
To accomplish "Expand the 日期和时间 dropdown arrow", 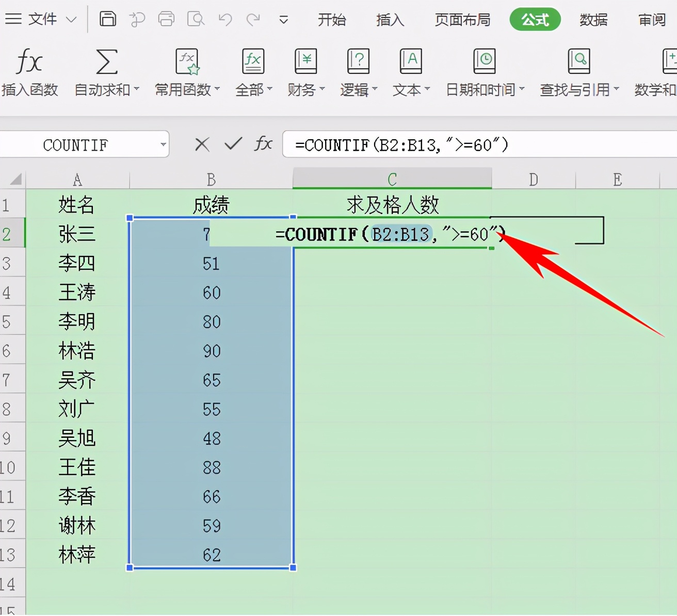I will pos(522,89).
